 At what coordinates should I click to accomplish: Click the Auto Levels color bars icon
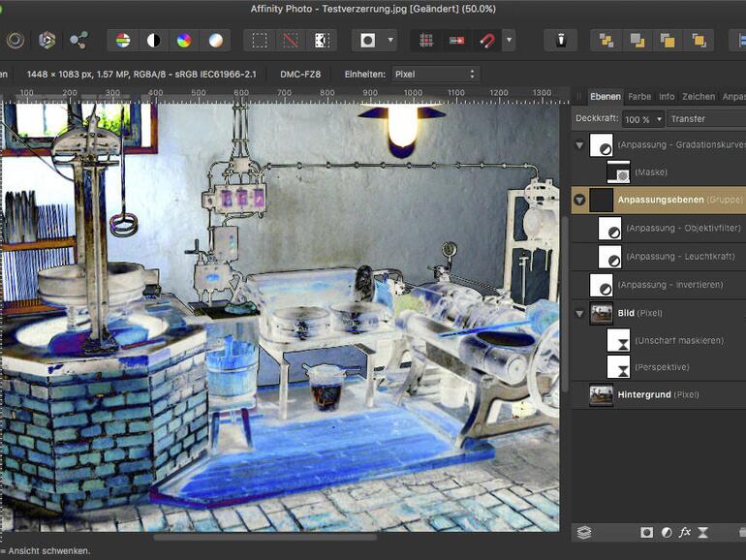(123, 41)
